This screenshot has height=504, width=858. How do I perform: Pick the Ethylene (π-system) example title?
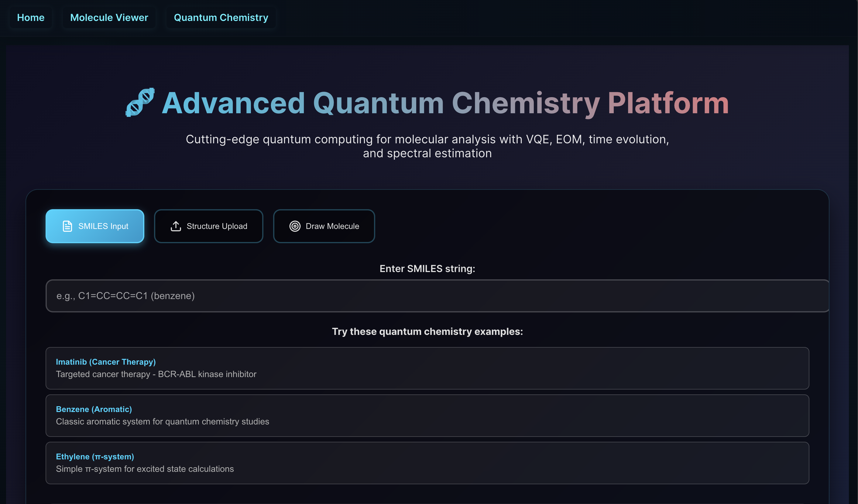pos(95,456)
